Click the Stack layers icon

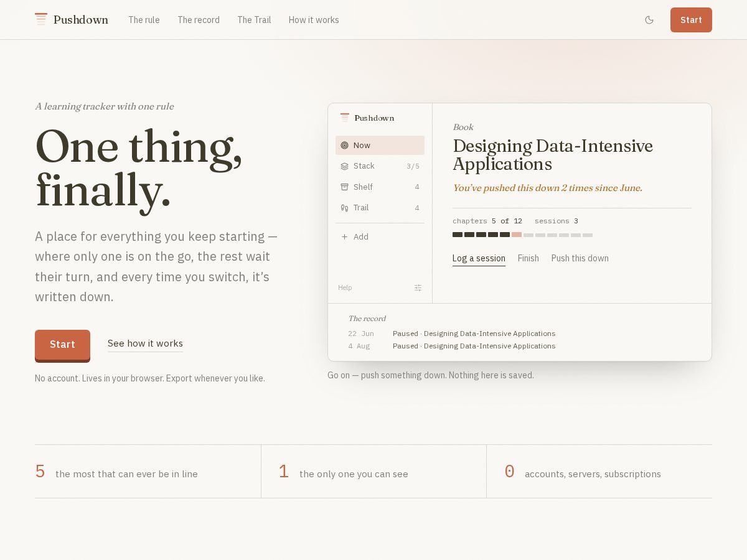344,166
